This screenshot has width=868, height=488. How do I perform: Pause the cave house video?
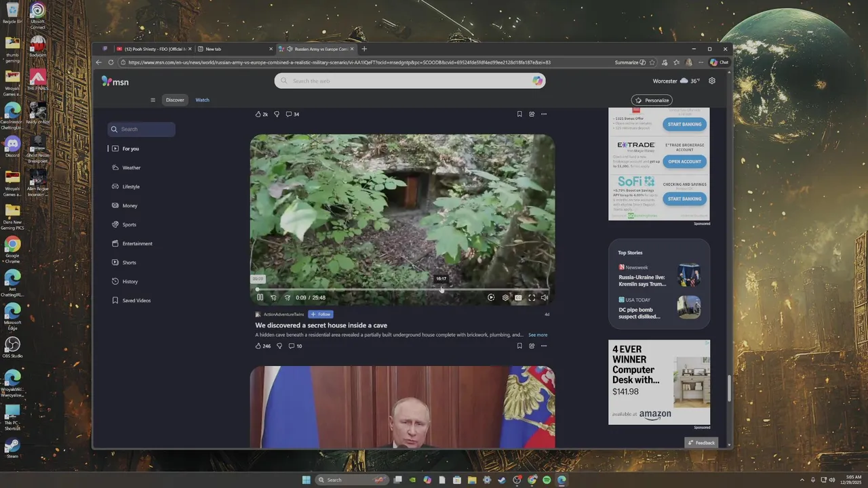click(x=260, y=298)
